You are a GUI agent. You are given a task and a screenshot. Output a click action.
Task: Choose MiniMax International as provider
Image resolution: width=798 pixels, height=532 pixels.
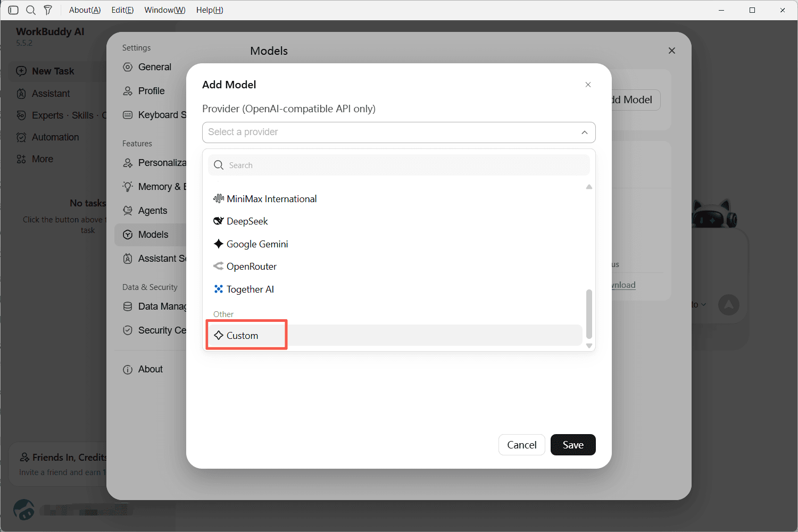(x=395, y=199)
